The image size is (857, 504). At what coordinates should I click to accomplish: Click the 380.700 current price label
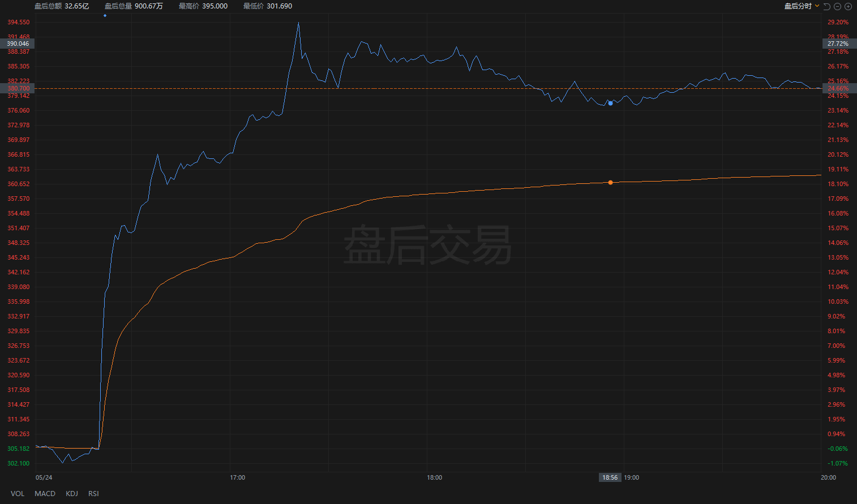pos(18,88)
